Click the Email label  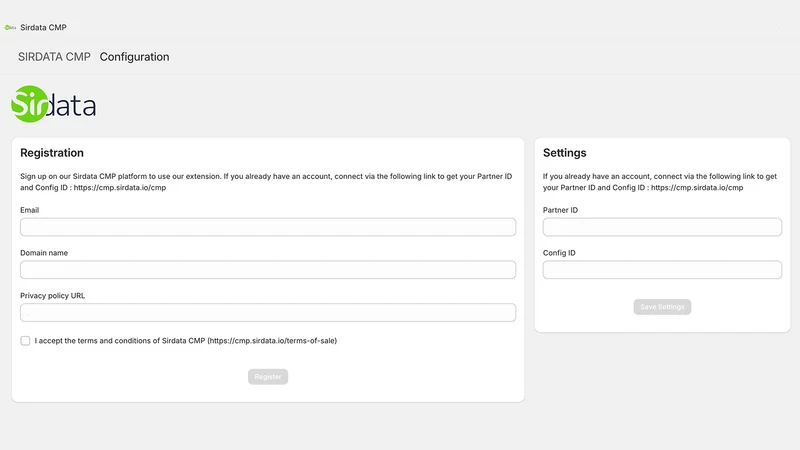pyautogui.click(x=30, y=210)
